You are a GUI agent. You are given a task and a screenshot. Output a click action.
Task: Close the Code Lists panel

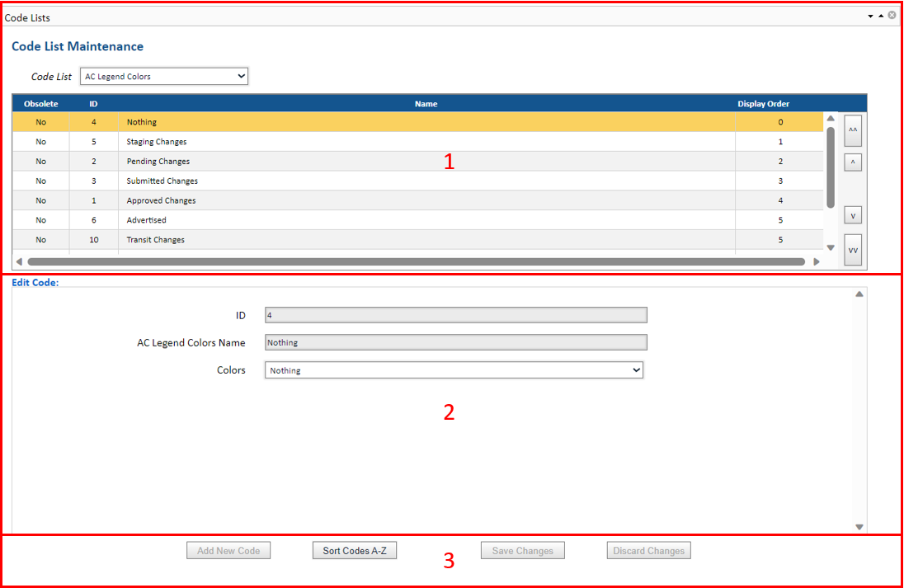click(892, 16)
